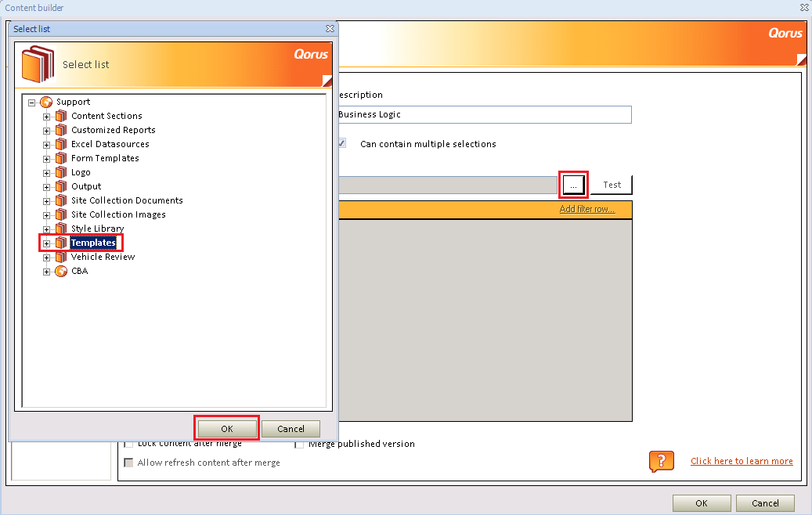Click the CBA subsite globe icon
812x515 pixels.
61,271
